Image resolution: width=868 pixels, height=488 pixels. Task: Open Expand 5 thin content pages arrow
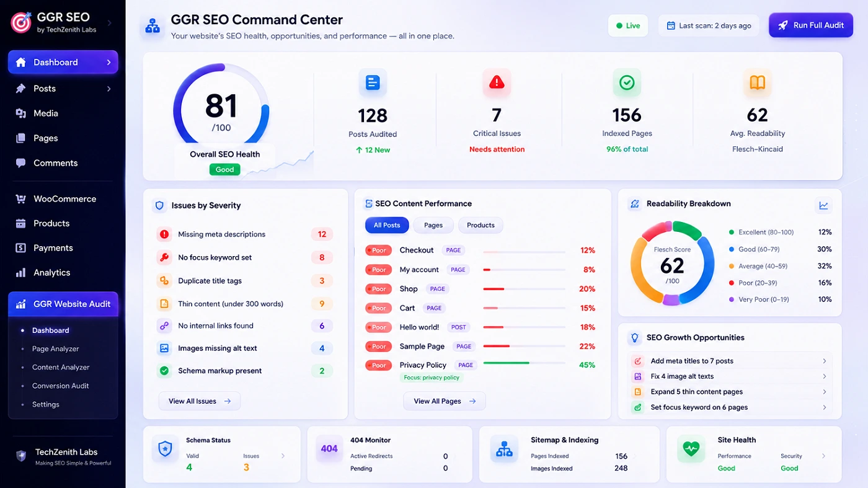(x=824, y=392)
